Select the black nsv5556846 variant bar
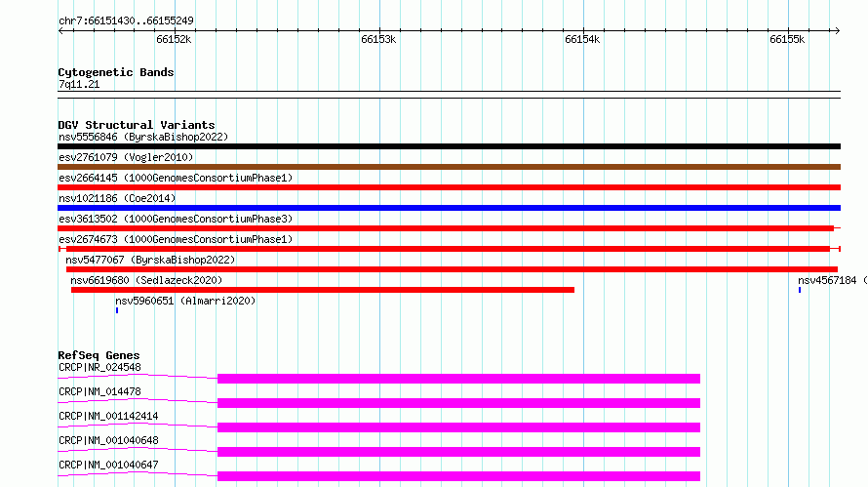868x487 pixels. pyautogui.click(x=449, y=146)
